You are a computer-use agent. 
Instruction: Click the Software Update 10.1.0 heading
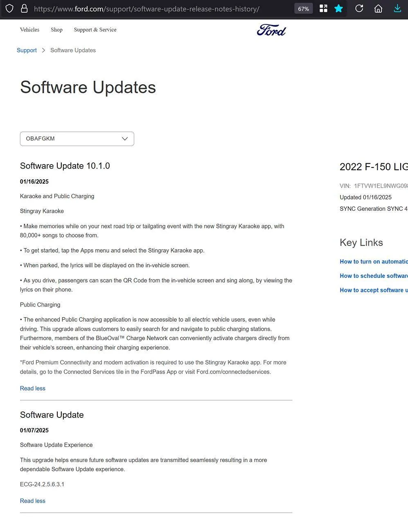[x=65, y=166]
